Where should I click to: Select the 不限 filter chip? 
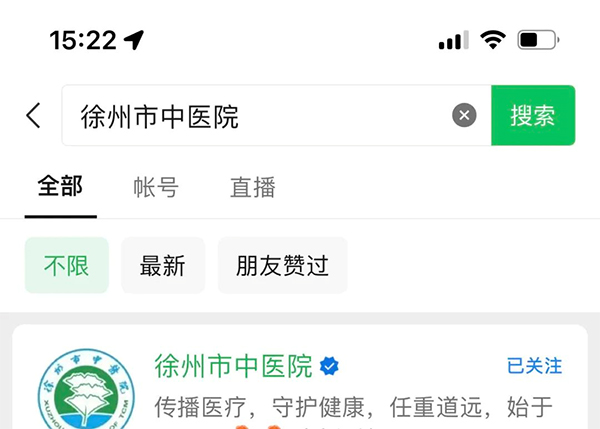tap(67, 265)
